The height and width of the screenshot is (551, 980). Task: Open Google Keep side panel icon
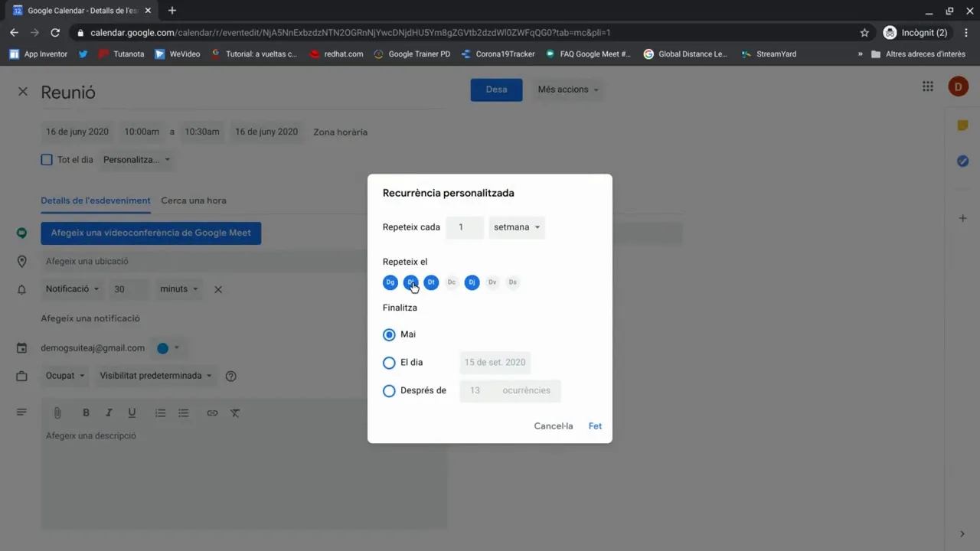pos(963,126)
